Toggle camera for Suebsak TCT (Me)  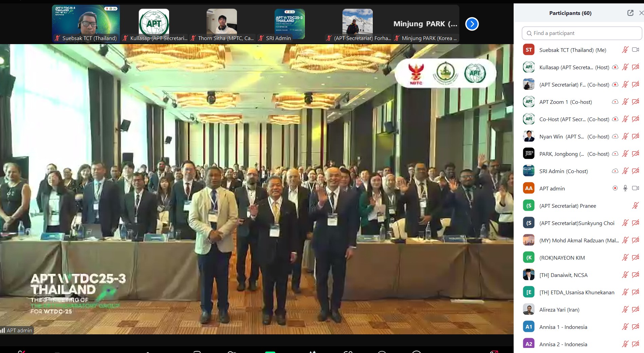[636, 50]
